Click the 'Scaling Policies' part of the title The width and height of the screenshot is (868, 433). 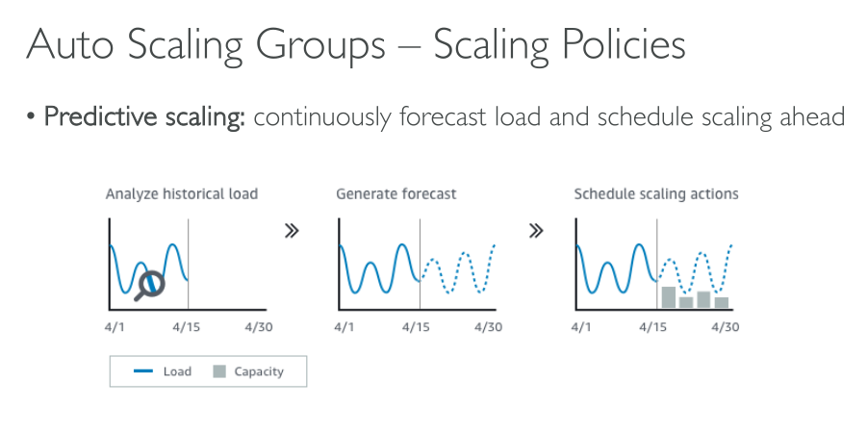pyautogui.click(x=558, y=45)
